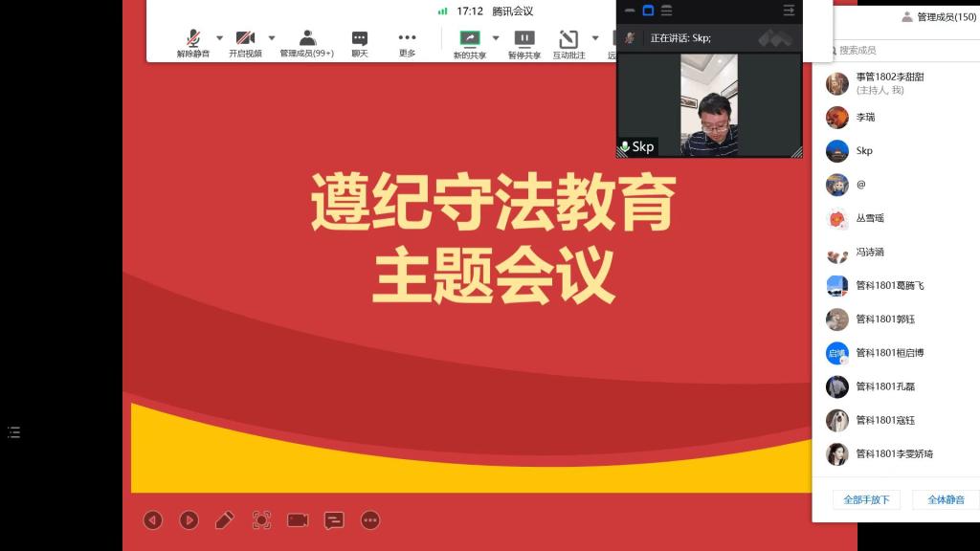Open the slideshow subtitles icon
Screen dimensions: 980x551
click(334, 519)
